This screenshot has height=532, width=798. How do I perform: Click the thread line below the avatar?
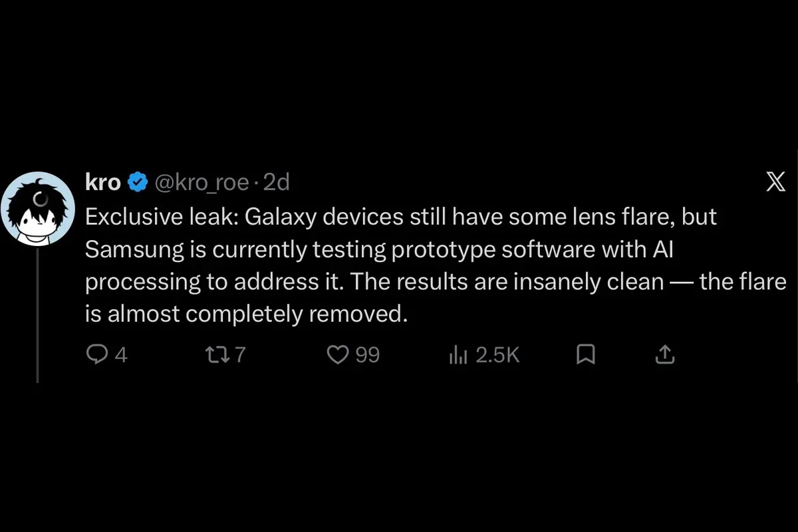tap(37, 311)
